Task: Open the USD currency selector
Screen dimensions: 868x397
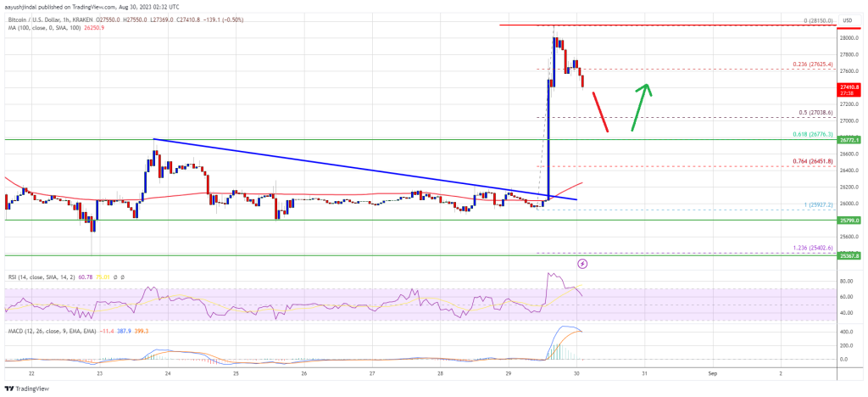Action: coord(848,20)
